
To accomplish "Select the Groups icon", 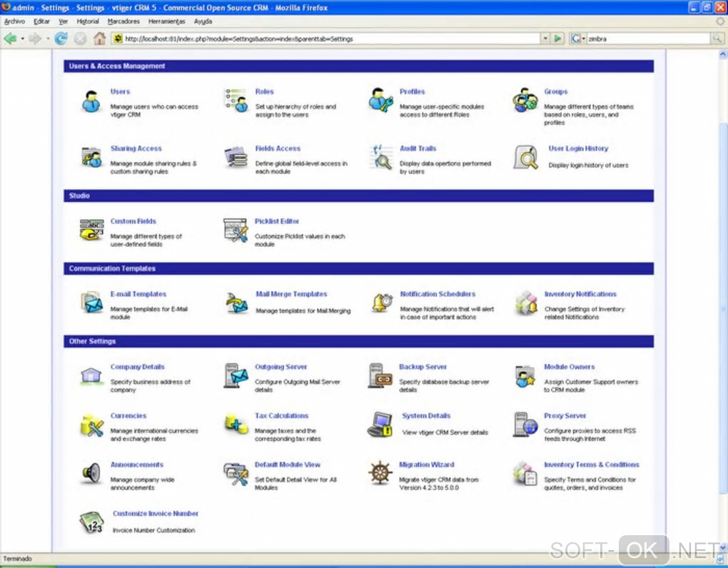I will [525, 100].
